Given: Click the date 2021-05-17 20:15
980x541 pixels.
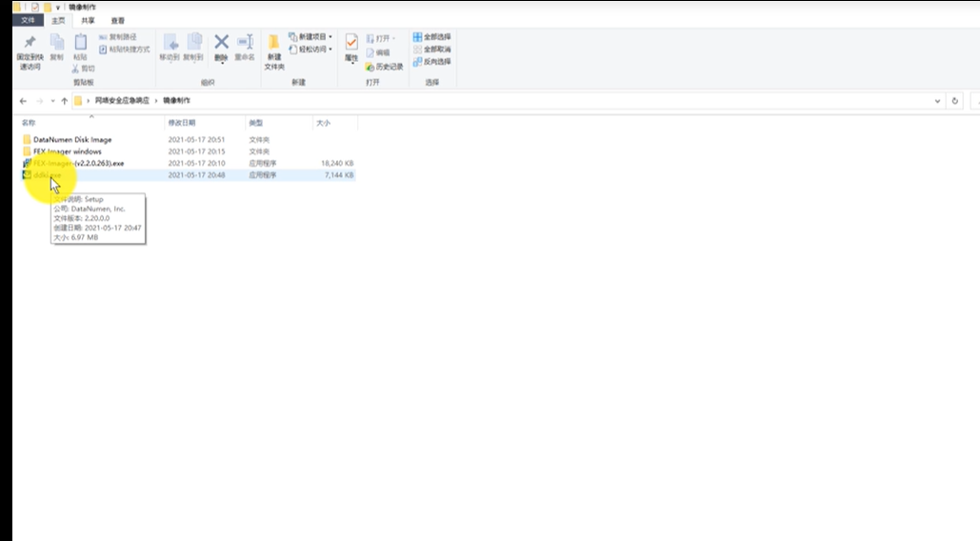Looking at the screenshot, I should (x=196, y=151).
